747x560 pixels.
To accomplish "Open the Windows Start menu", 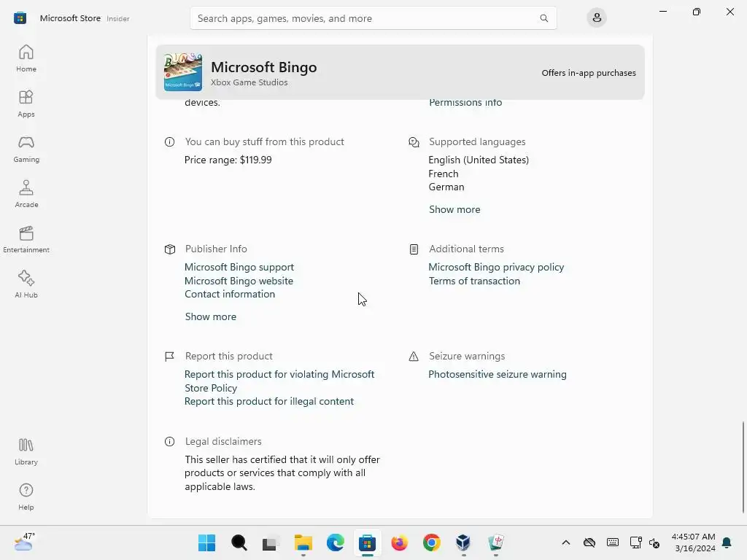I will click(206, 542).
